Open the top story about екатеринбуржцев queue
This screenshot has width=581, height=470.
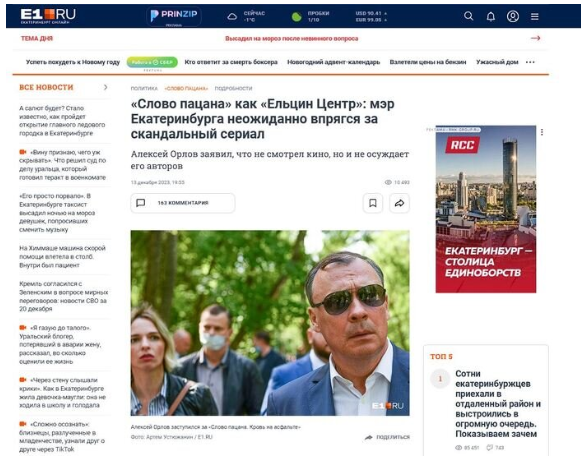click(x=498, y=404)
